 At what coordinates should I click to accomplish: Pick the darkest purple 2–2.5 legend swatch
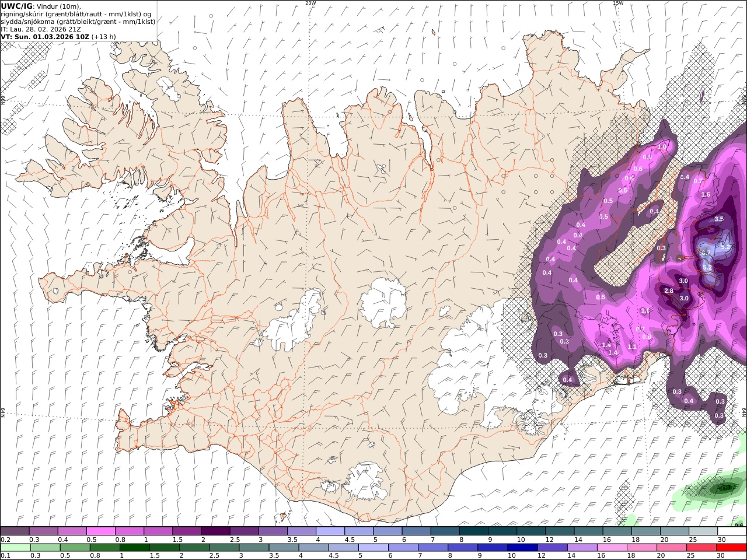(x=215, y=531)
